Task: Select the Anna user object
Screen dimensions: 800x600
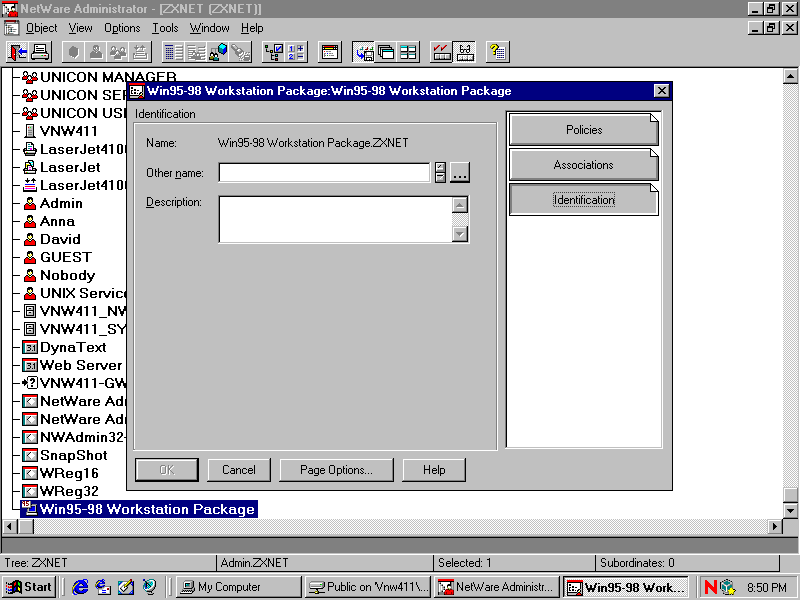Action: coord(49,221)
